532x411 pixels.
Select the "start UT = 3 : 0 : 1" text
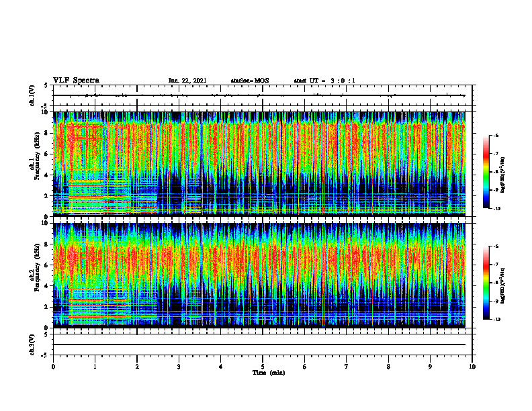(324, 81)
